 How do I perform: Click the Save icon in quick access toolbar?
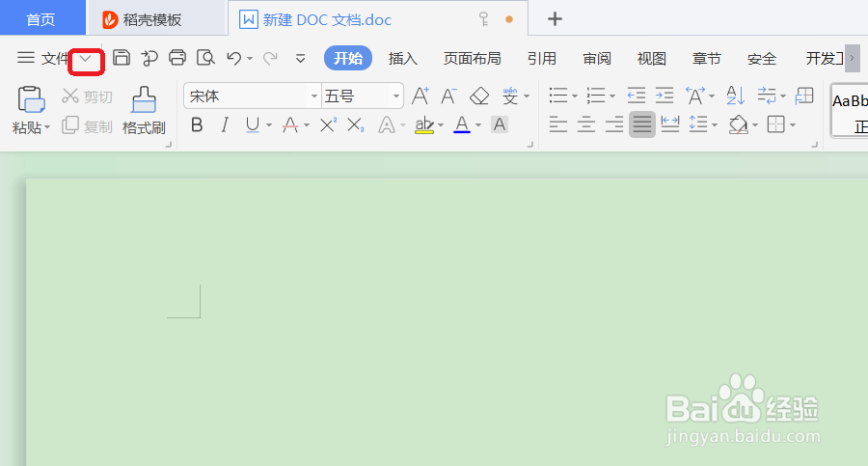point(122,58)
